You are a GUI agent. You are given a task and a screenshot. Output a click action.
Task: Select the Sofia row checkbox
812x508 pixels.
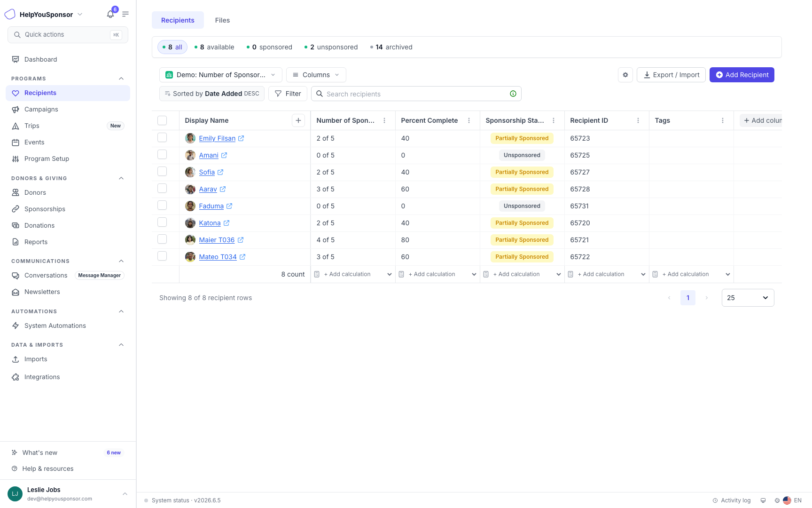click(162, 171)
